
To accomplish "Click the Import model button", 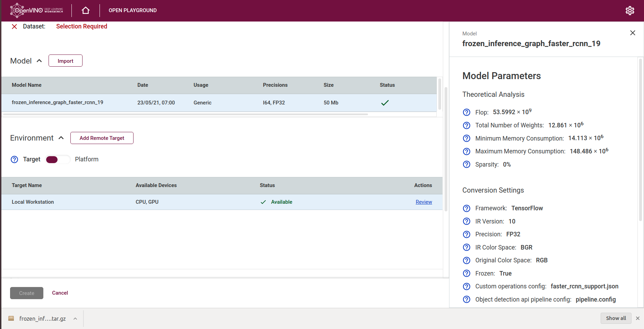I will 66,61.
